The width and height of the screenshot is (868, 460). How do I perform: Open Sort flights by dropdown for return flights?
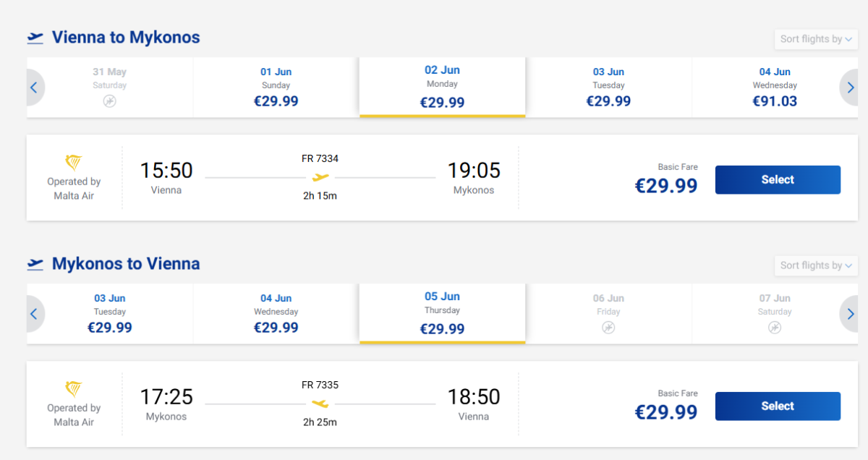coord(816,265)
